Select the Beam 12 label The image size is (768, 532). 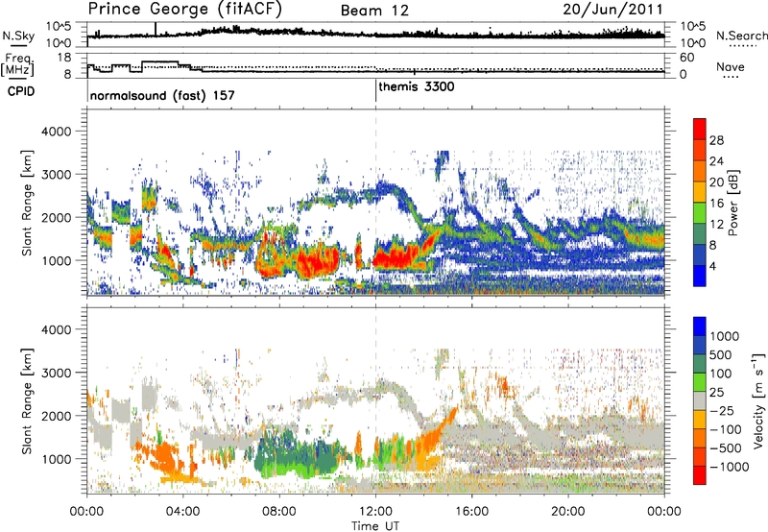tap(374, 11)
